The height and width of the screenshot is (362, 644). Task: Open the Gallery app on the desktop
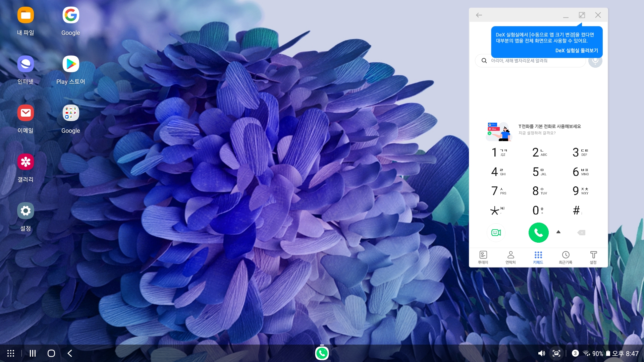coord(25,162)
